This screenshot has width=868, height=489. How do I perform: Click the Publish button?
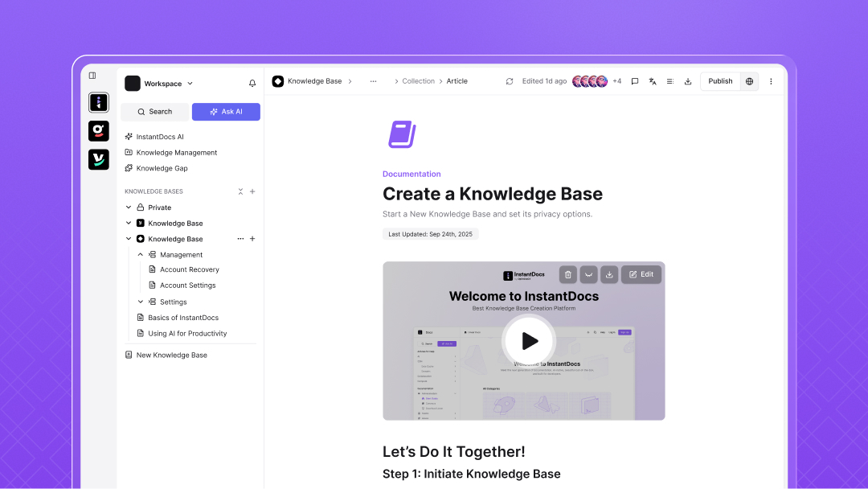(720, 81)
